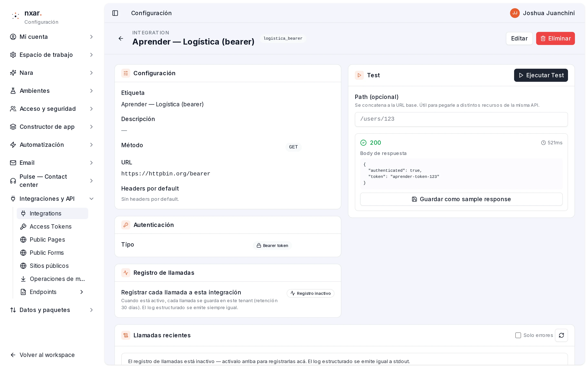Click the clock icon beside 521ms
Screen dimensions: 588x368
543,143
